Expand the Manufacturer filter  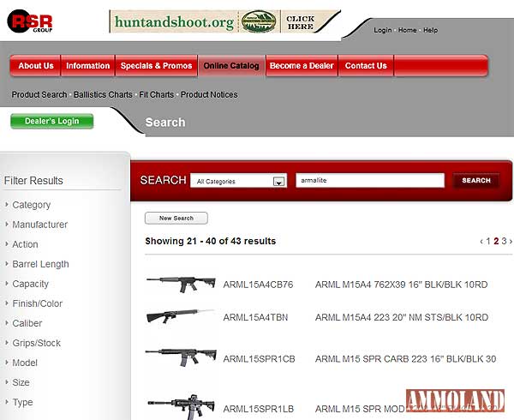(39, 225)
